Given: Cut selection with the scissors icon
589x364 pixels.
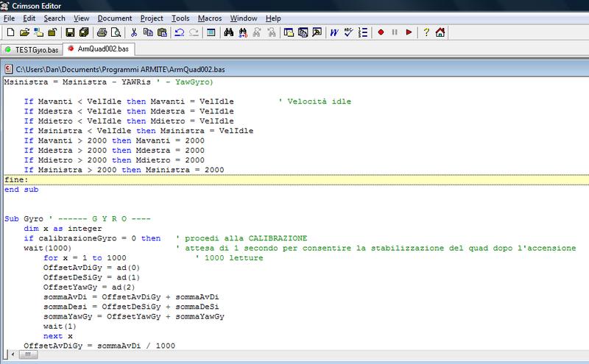Looking at the screenshot, I should [134, 32].
